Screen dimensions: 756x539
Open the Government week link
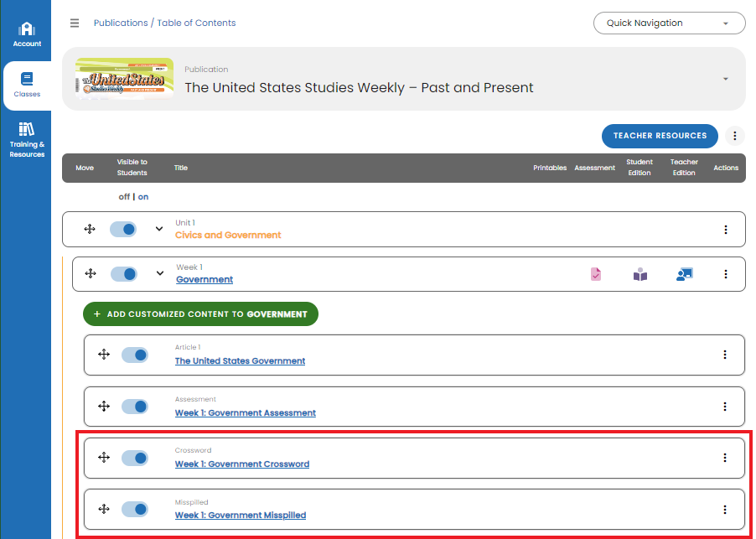(205, 280)
